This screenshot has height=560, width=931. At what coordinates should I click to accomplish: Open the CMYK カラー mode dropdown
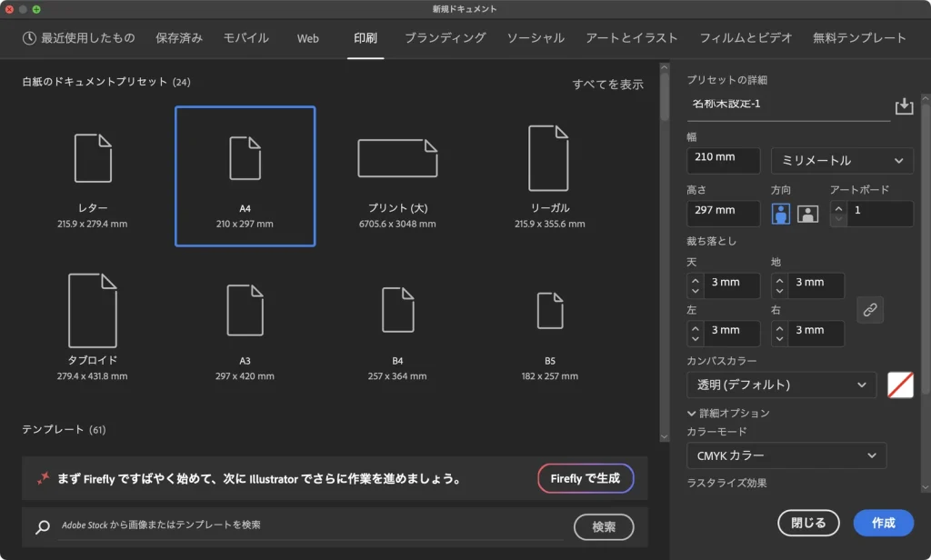[786, 455]
